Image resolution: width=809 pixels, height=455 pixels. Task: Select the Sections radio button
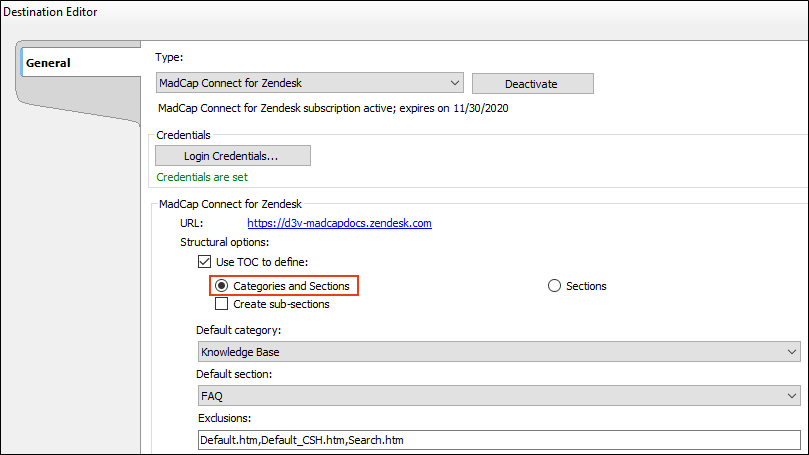pyautogui.click(x=554, y=286)
